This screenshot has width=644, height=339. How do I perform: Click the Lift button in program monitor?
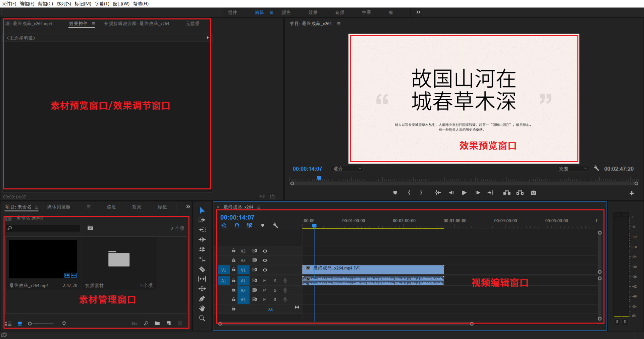pos(507,193)
